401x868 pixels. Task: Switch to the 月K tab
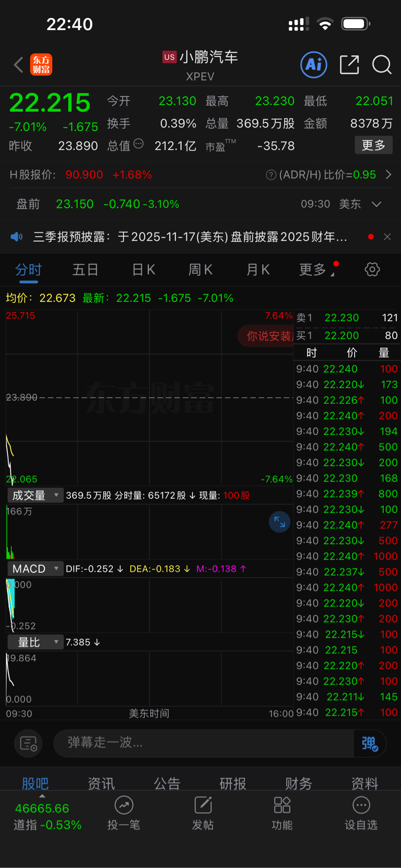pyautogui.click(x=258, y=269)
